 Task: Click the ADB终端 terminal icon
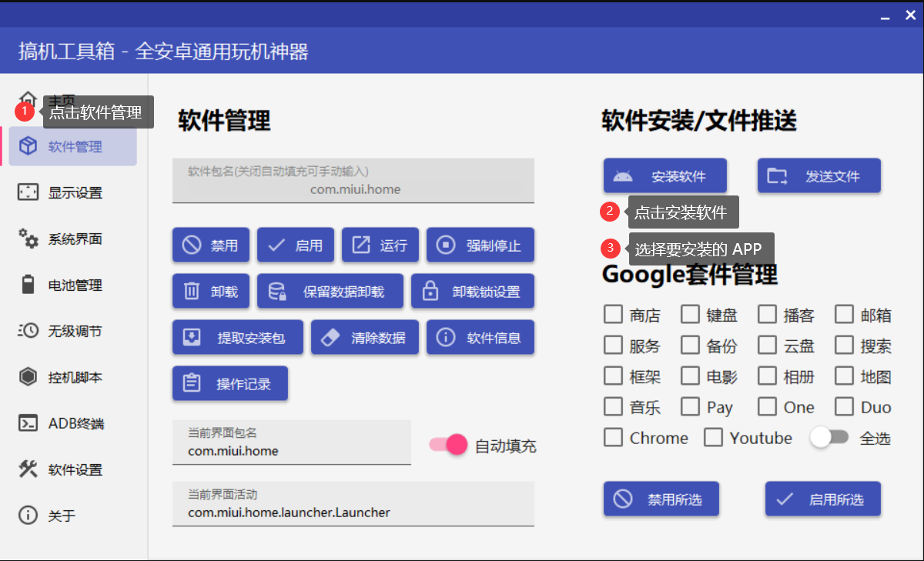click(x=28, y=423)
